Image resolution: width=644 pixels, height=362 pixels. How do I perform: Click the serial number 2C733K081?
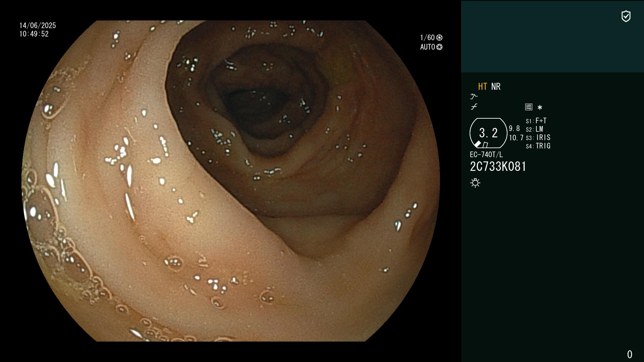tap(498, 167)
